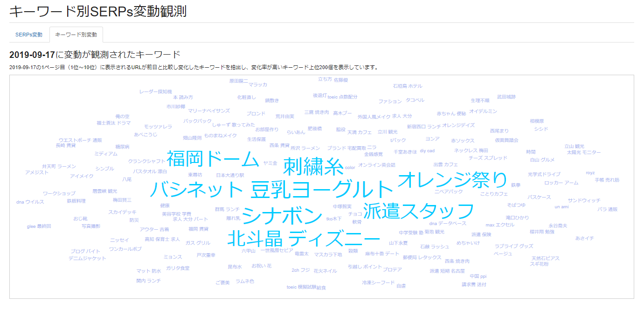Switch to the SERPs変動 tab

(29, 35)
